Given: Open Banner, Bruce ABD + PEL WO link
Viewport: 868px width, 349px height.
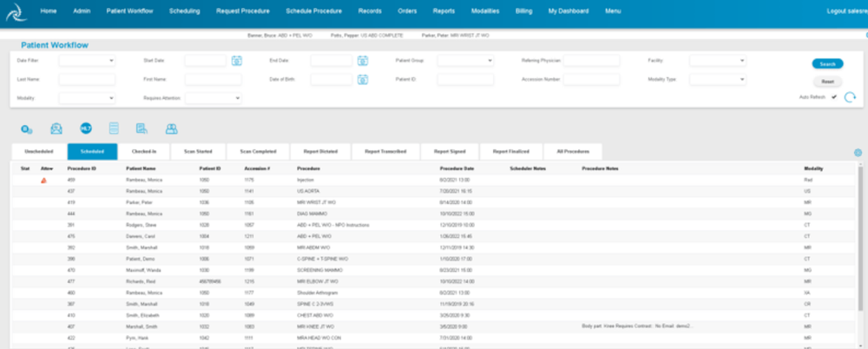Looking at the screenshot, I should click(x=279, y=36).
